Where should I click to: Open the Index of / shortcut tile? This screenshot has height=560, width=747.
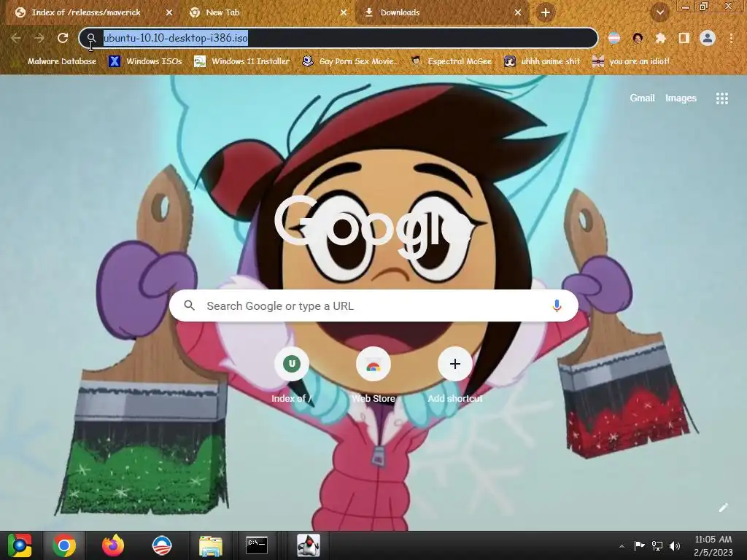[292, 376]
